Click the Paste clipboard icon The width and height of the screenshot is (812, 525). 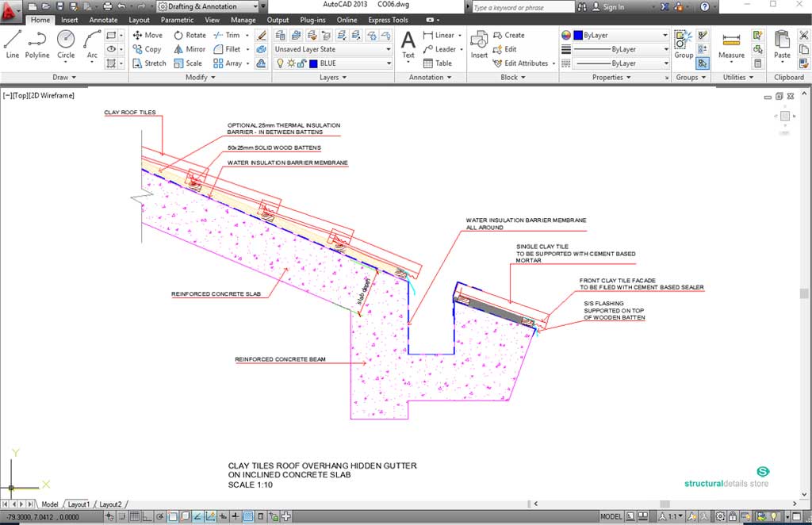[782, 43]
